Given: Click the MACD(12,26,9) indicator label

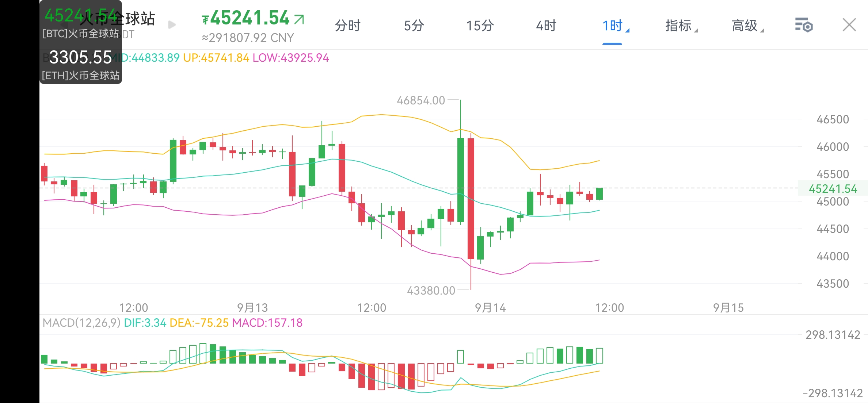Looking at the screenshot, I should click(81, 323).
